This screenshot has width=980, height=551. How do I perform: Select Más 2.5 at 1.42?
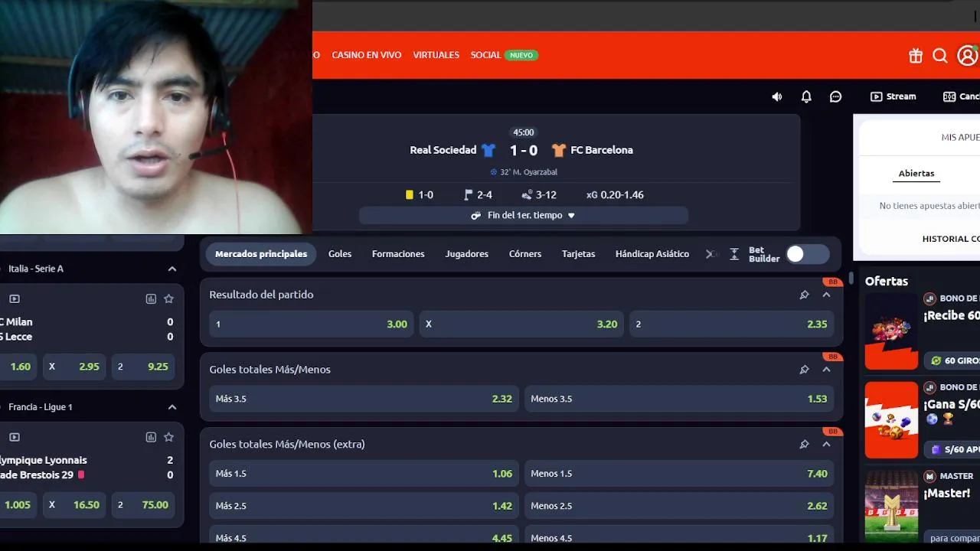(x=364, y=506)
